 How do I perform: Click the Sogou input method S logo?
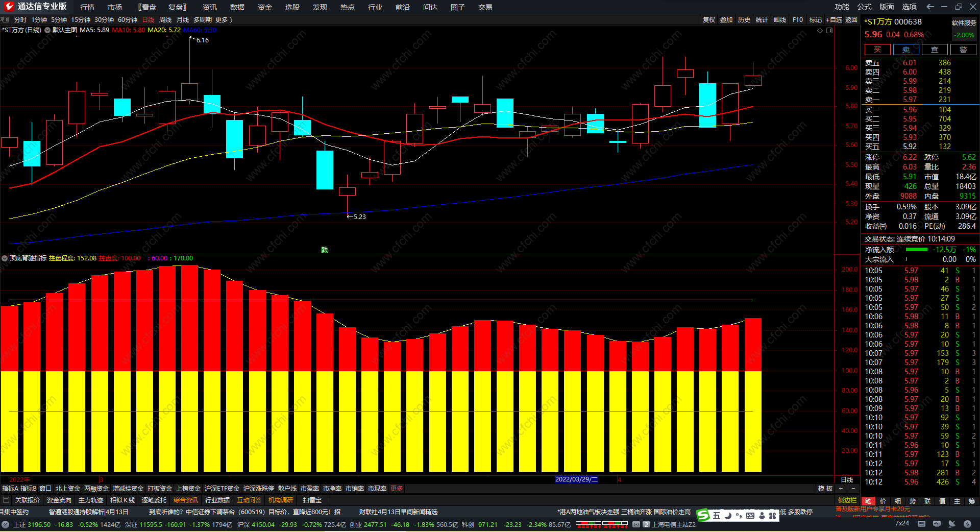[x=703, y=516]
